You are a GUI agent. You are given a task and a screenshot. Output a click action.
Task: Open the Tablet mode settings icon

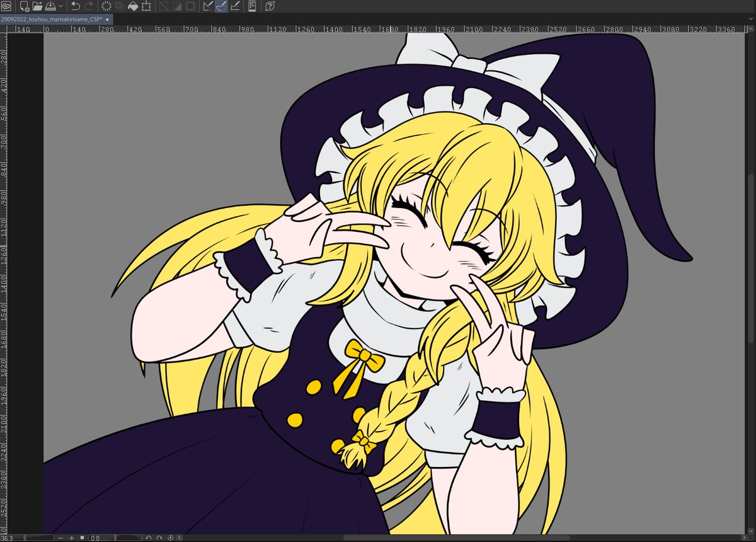[251, 6]
